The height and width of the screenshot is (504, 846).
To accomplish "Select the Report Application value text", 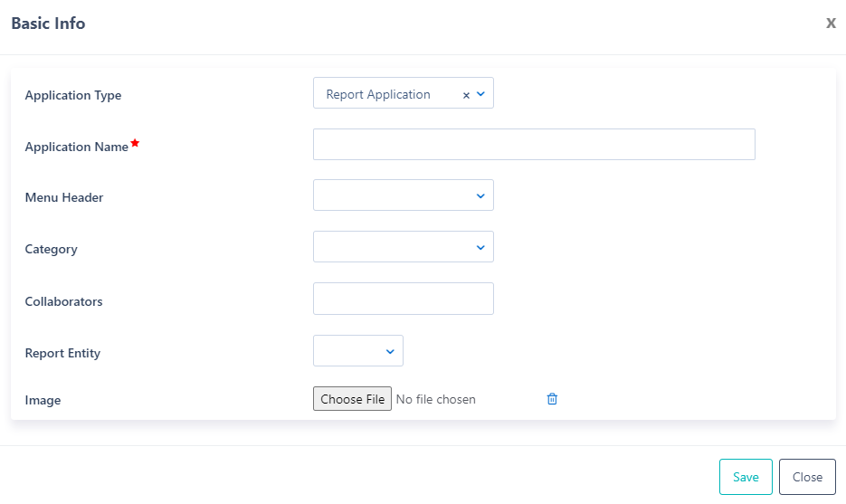I will (378, 94).
